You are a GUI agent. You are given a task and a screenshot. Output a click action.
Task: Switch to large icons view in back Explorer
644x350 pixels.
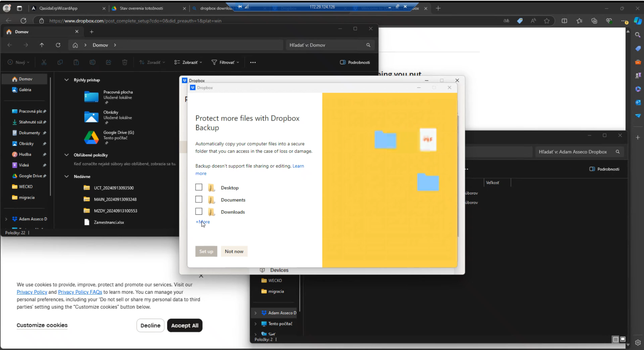(x=623, y=339)
